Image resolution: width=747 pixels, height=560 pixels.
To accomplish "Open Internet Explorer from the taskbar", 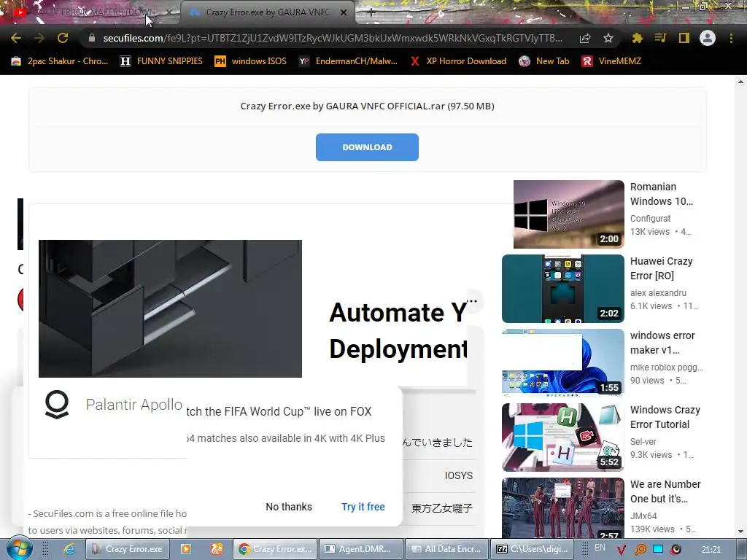I will pyautogui.click(x=69, y=549).
